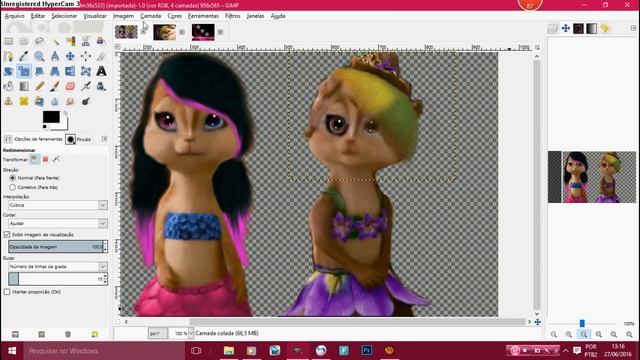Select the Rectangle Select tool
This screenshot has height=360, width=640.
(9, 41)
